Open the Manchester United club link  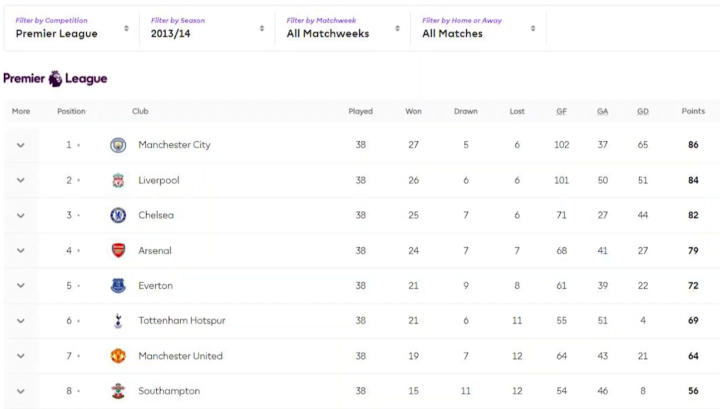[180, 356]
